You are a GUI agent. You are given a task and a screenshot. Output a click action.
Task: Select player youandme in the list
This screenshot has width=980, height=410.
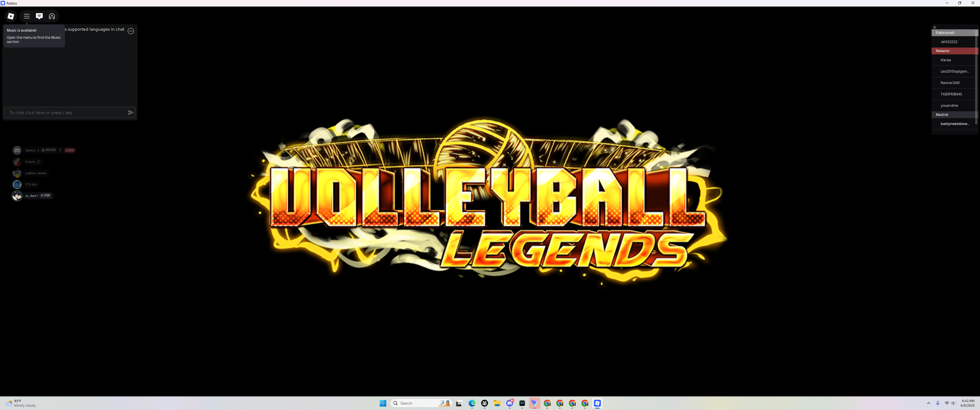(x=949, y=106)
